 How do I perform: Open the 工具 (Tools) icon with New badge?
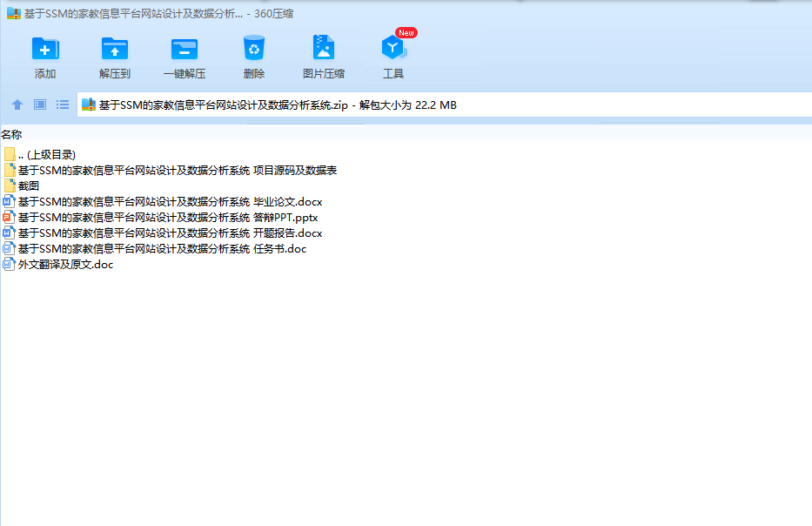click(x=394, y=48)
